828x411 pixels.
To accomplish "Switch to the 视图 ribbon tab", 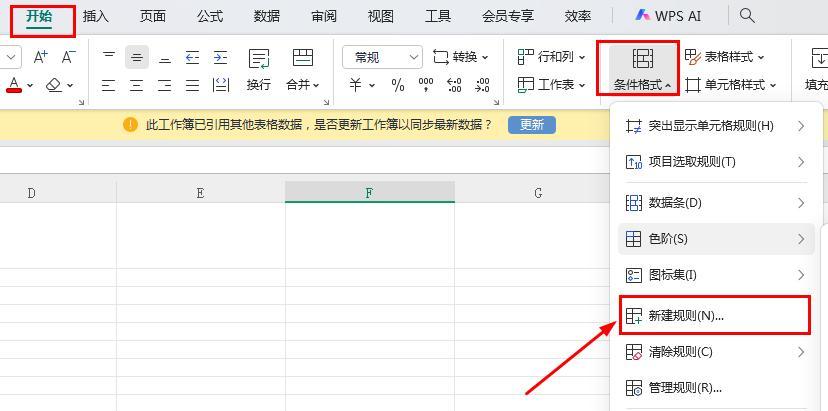I will 381,16.
